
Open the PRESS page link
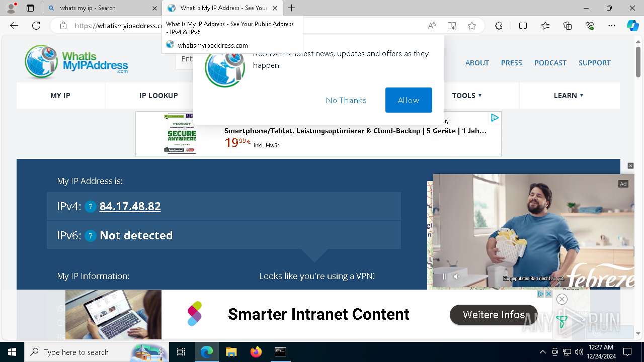511,63
